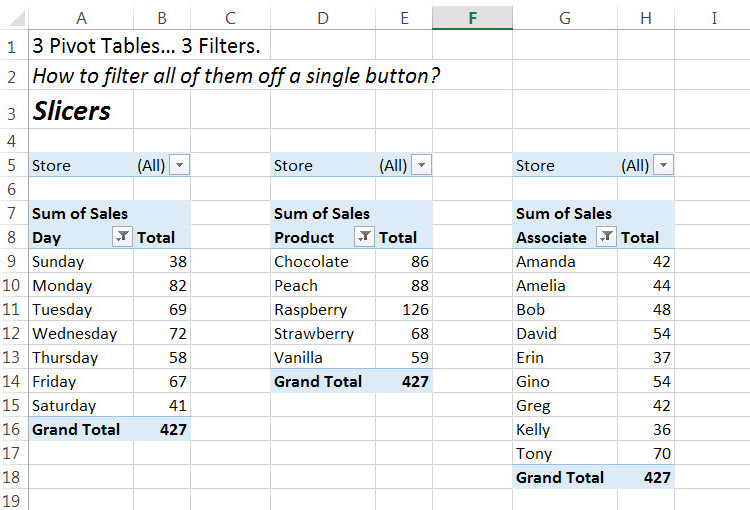The image size is (750, 510).
Task: Open the Store filter dropdown in column E
Action: [x=421, y=166]
